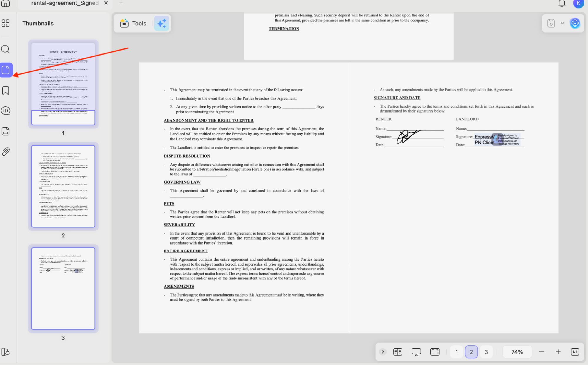Select page 1 thumbnail
The width and height of the screenshot is (588, 365).
(x=63, y=84)
